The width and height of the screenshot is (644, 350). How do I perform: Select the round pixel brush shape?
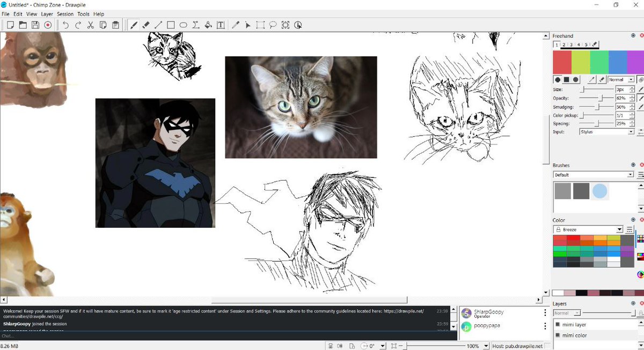[557, 79]
